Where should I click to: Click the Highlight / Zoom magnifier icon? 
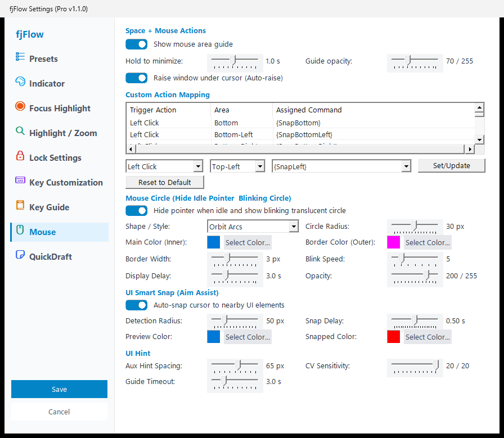[20, 131]
